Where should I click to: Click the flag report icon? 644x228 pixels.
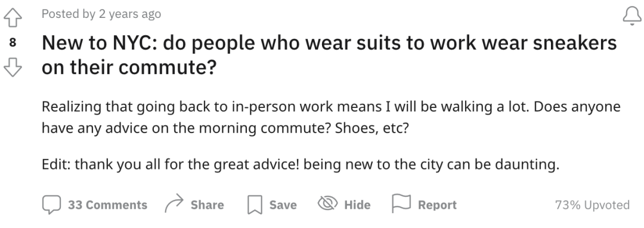tap(401, 204)
